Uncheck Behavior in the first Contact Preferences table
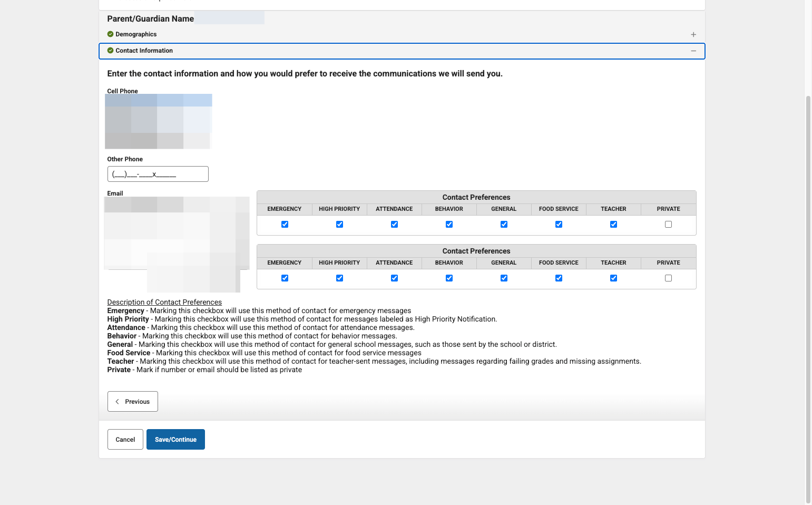 449,225
